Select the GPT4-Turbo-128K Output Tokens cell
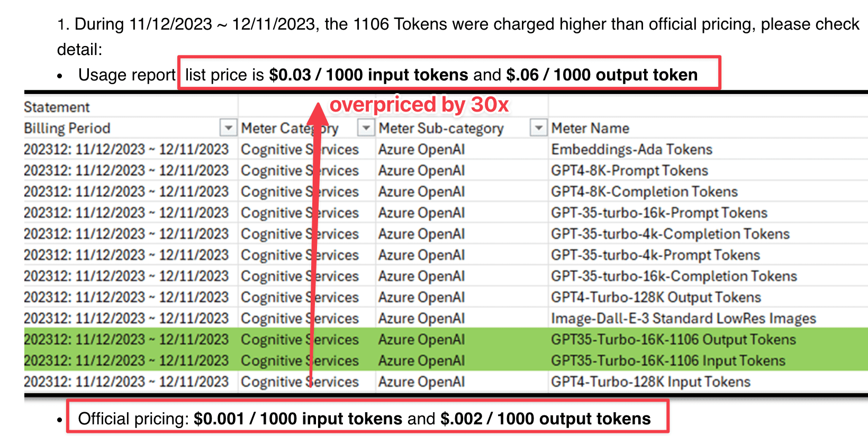Image resolution: width=868 pixels, height=436 pixels. click(656, 298)
